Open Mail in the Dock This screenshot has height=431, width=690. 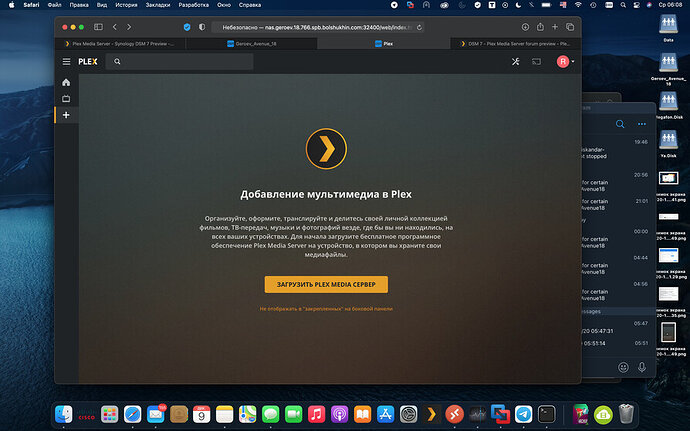155,414
